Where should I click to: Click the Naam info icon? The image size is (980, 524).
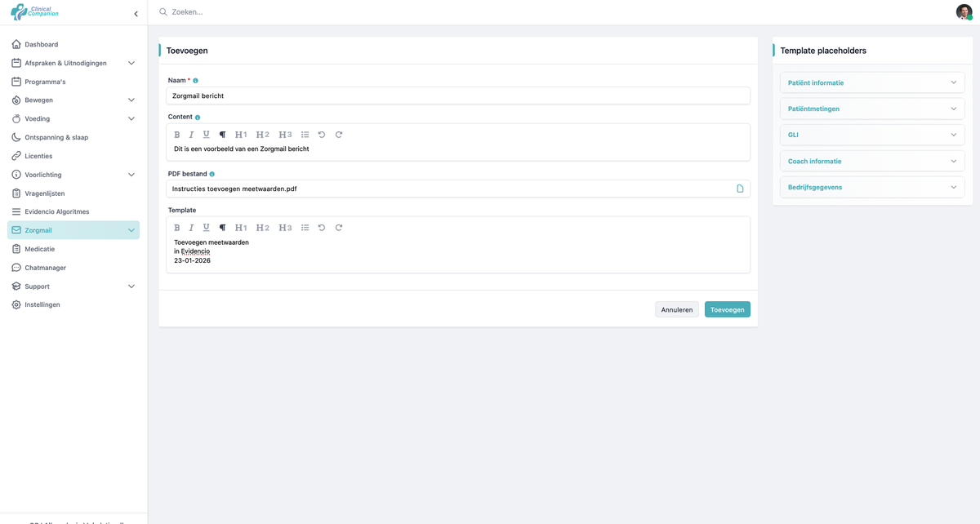click(195, 81)
